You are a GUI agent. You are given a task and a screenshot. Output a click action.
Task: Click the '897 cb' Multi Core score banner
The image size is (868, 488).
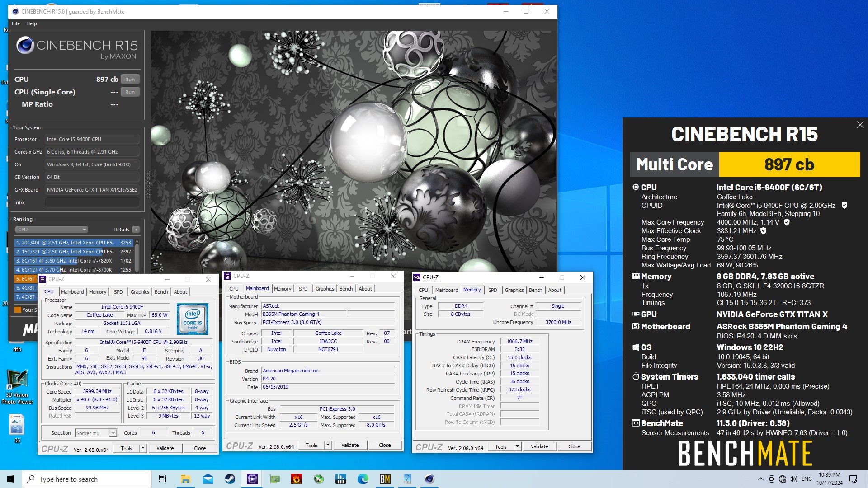pos(789,164)
